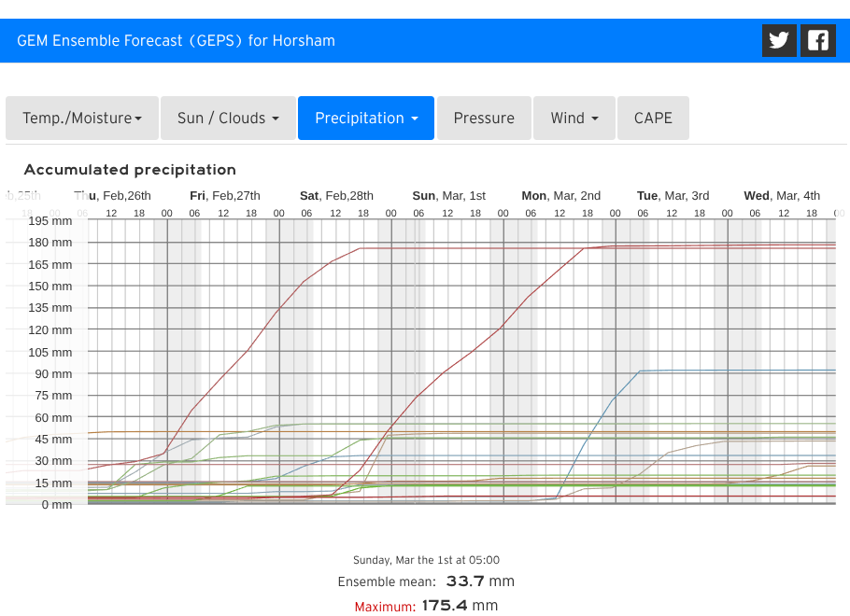Viewport: 850px width, 616px height.
Task: Click the Sunday, Mar the 1st timestamp
Action: click(x=426, y=560)
